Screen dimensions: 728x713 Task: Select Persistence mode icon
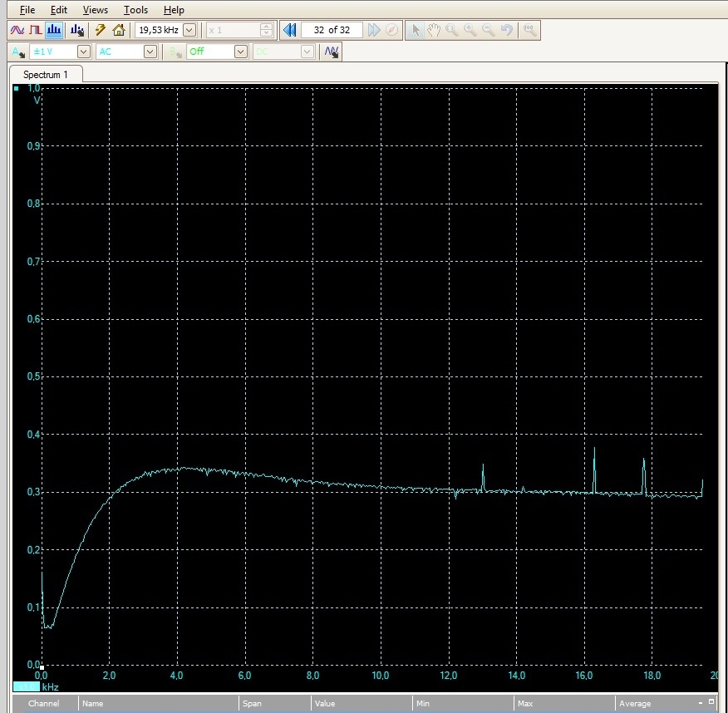tap(35, 30)
